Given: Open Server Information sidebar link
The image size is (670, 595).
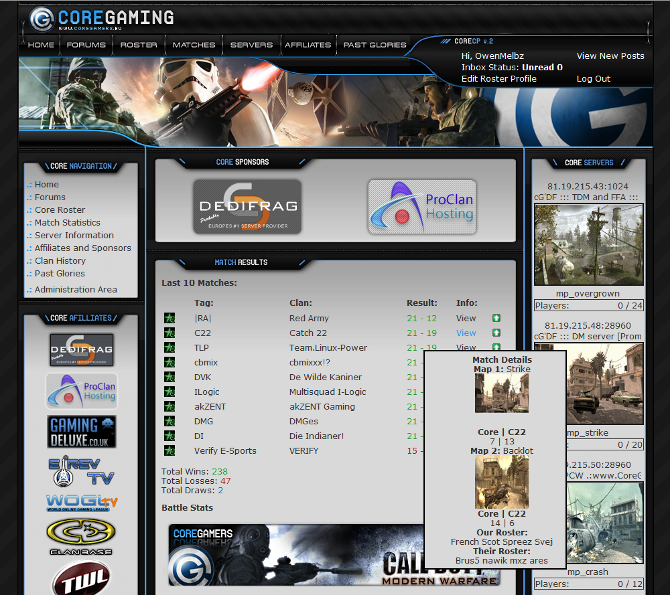Looking at the screenshot, I should pyautogui.click(x=74, y=235).
